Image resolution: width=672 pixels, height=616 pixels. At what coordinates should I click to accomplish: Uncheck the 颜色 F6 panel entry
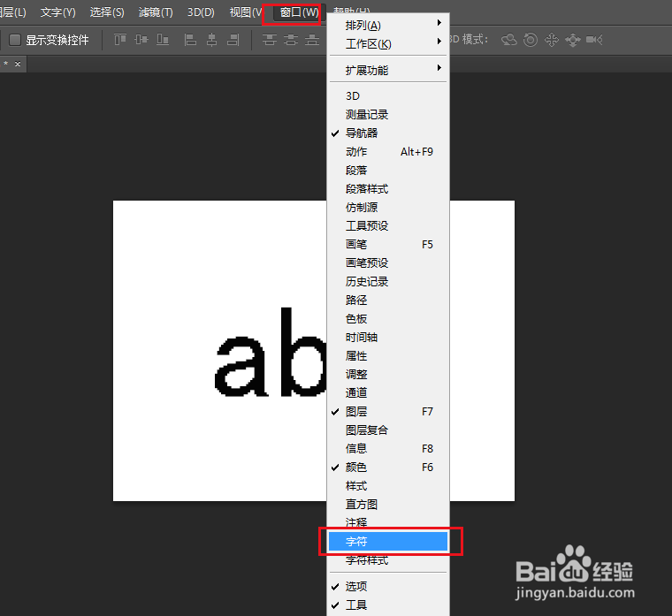[388, 468]
